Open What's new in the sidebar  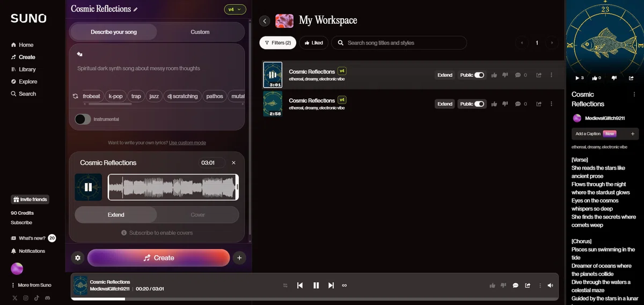point(33,238)
